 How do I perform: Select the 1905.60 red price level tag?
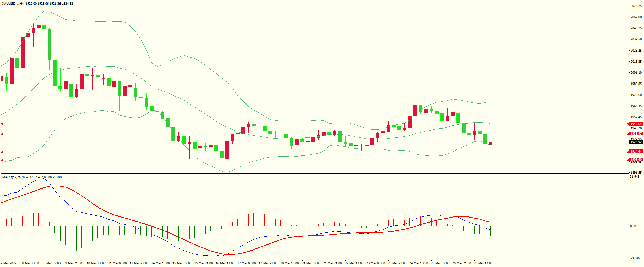coord(636,160)
